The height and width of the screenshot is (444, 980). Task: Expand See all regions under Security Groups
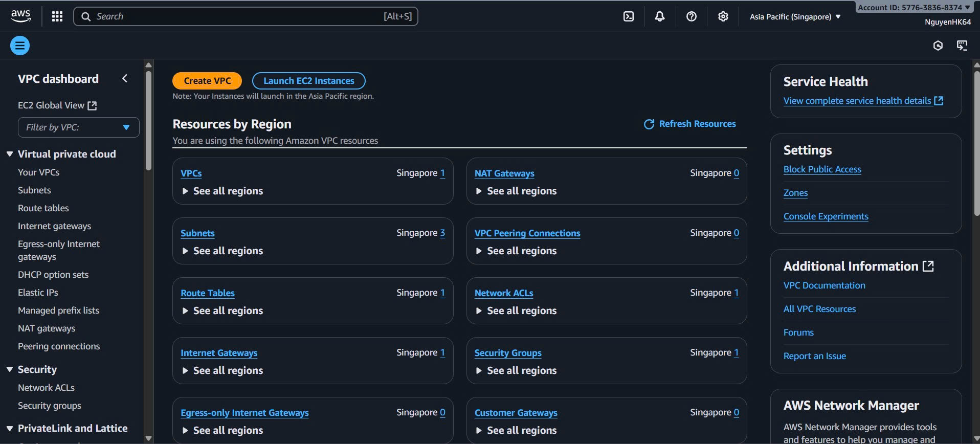pyautogui.click(x=516, y=370)
